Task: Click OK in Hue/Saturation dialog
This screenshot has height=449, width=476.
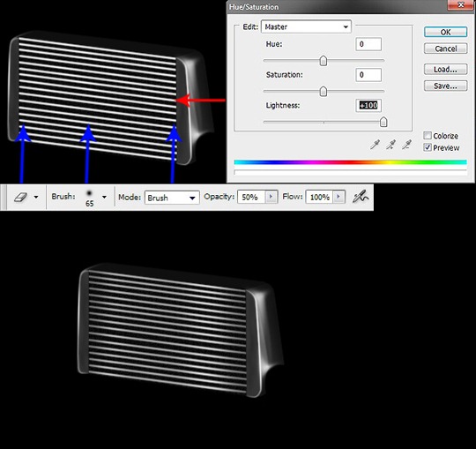Action: [445, 33]
